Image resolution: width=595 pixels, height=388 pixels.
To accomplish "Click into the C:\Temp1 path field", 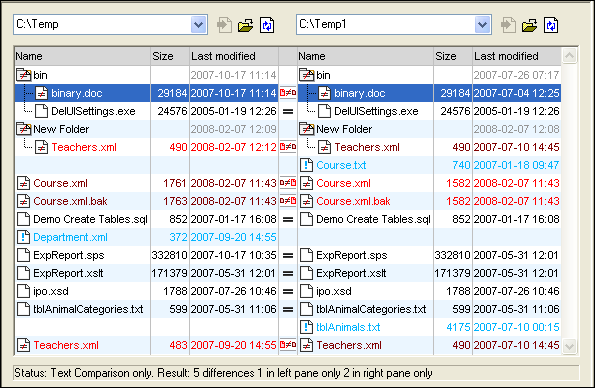I will pos(385,25).
